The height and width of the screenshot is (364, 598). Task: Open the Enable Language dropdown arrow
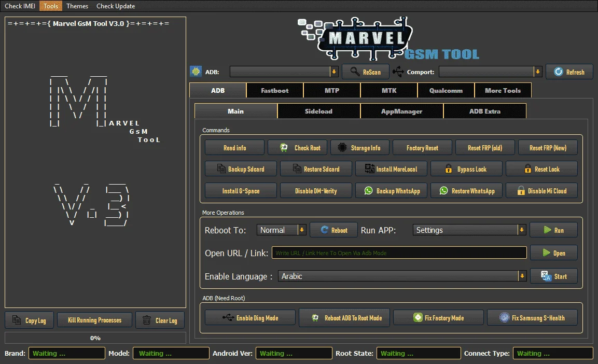[x=522, y=276]
